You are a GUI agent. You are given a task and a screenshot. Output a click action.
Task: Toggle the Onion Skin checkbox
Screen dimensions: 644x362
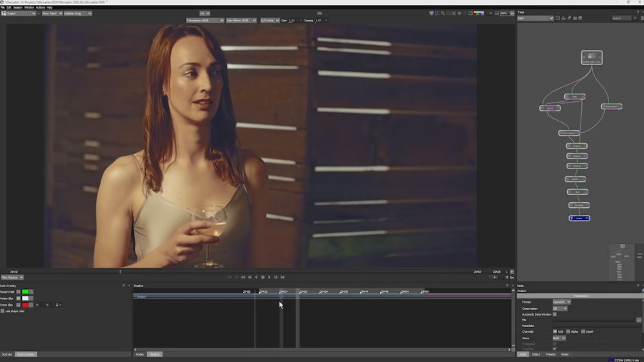click(18, 305)
